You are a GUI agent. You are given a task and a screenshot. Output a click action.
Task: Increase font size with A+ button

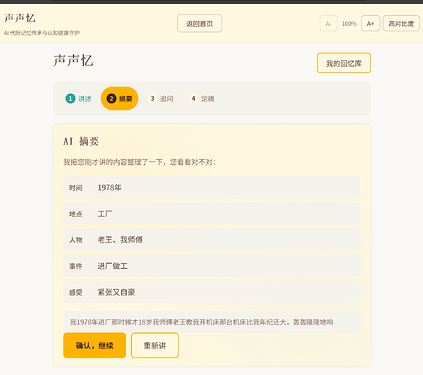tap(370, 24)
